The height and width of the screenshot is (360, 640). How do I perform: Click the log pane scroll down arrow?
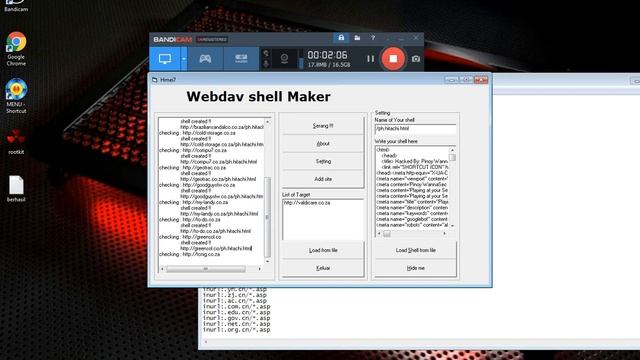coord(268,261)
